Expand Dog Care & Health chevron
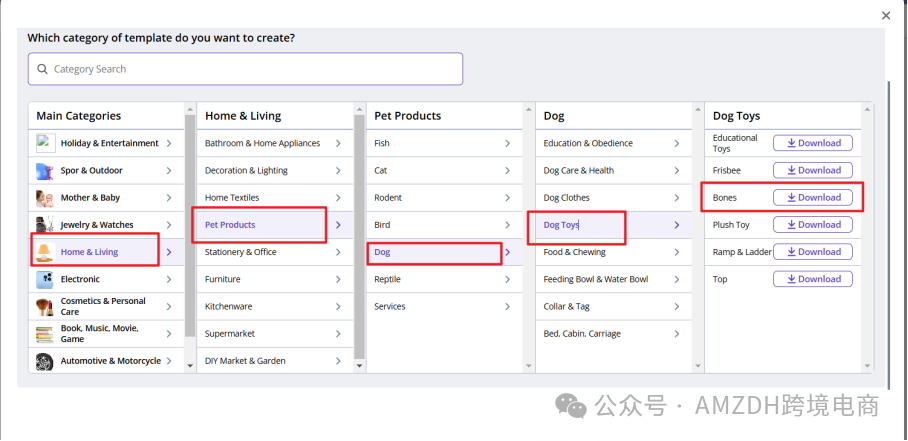 [677, 171]
